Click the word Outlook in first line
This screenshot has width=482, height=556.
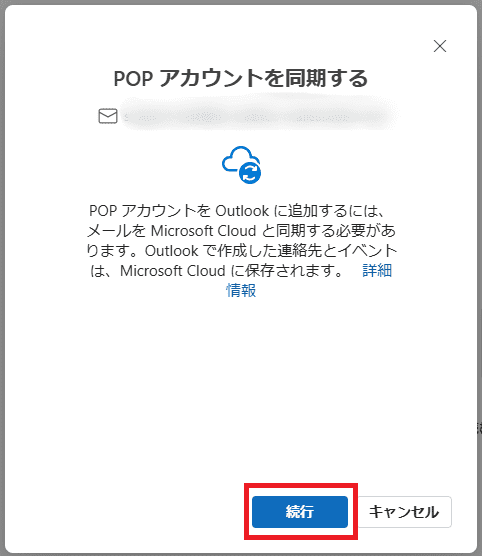[242, 211]
